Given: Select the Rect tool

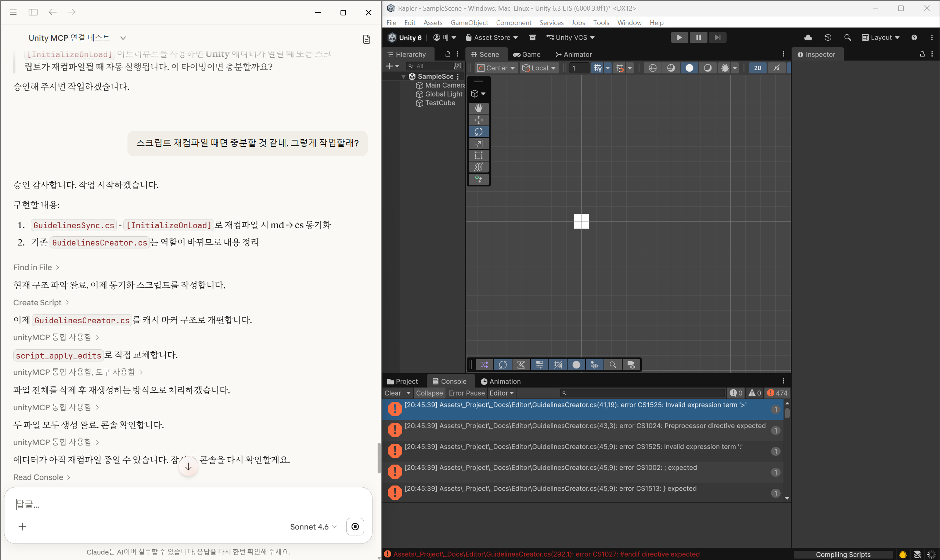Looking at the screenshot, I should tap(479, 156).
